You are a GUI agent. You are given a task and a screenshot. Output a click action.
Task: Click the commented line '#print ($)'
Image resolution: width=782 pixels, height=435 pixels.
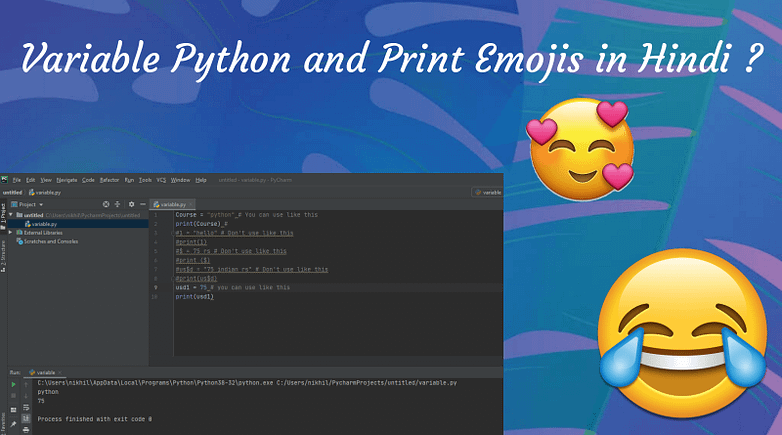click(x=193, y=260)
